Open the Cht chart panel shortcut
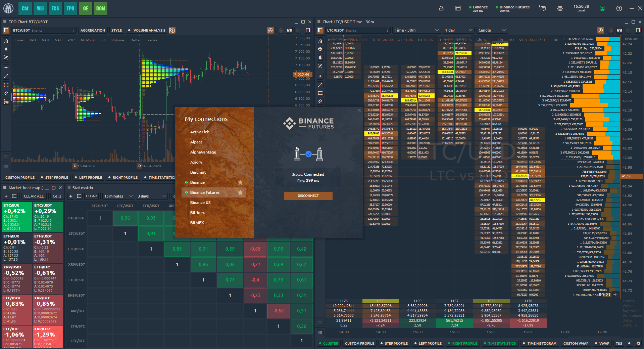Screen dimensions: 644x349 tap(25, 8)
